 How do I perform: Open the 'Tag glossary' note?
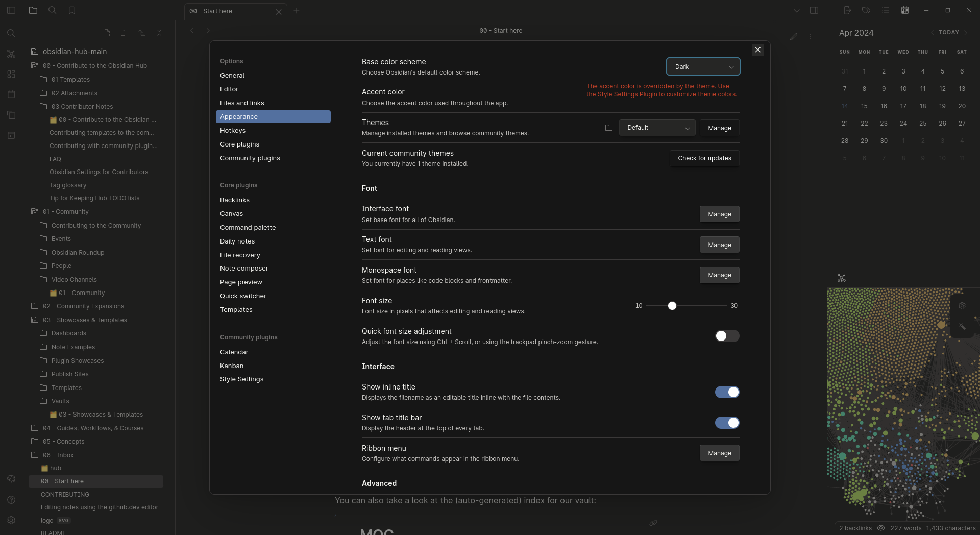pos(68,185)
